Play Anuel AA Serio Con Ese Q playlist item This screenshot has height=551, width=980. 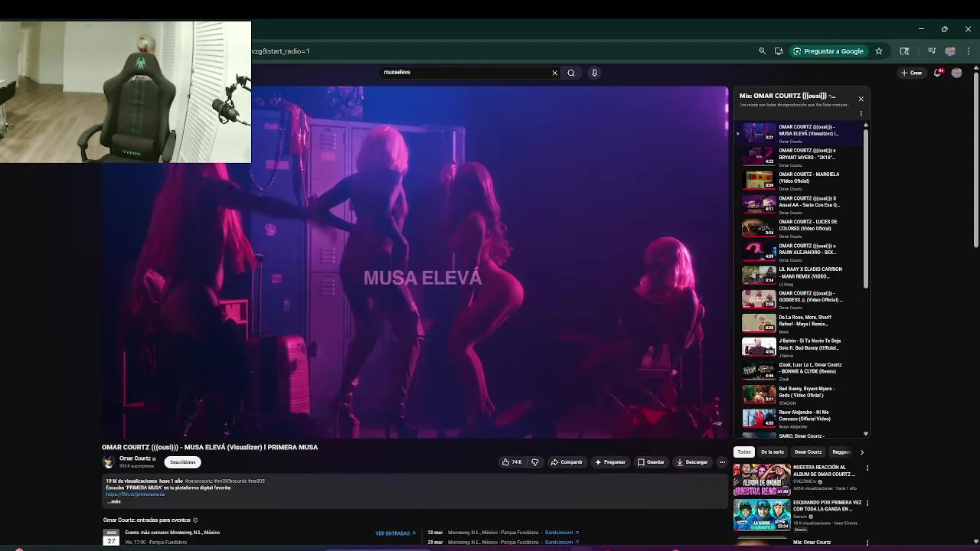click(x=798, y=204)
